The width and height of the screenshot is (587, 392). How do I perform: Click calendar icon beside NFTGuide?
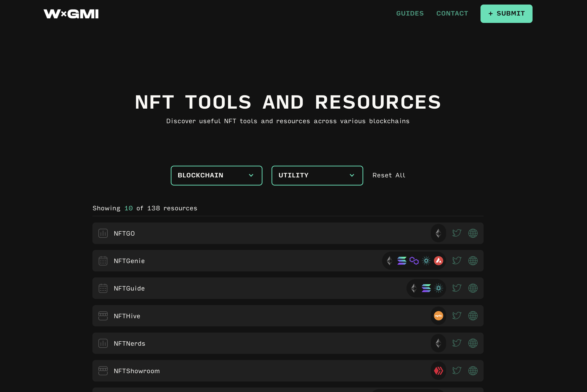[103, 288]
